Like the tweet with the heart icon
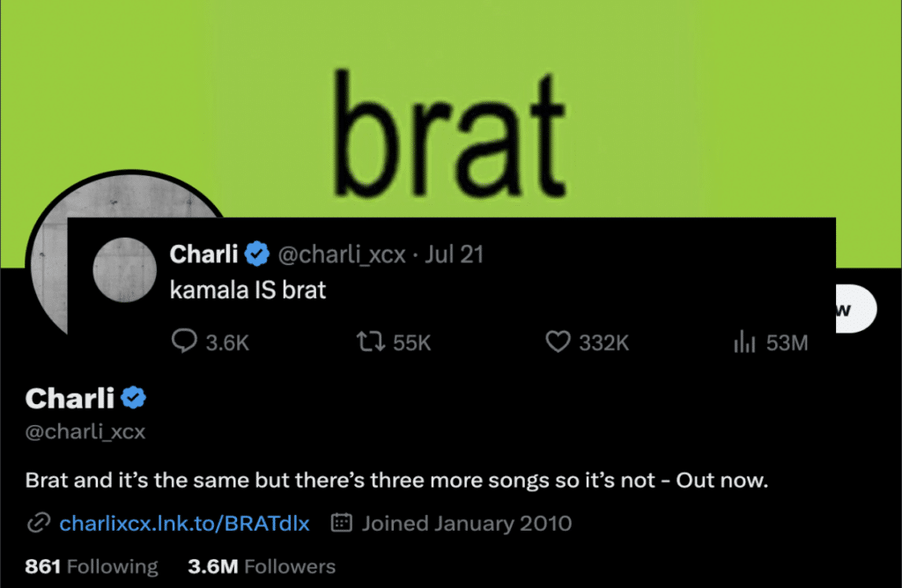The width and height of the screenshot is (902, 588). (x=558, y=342)
